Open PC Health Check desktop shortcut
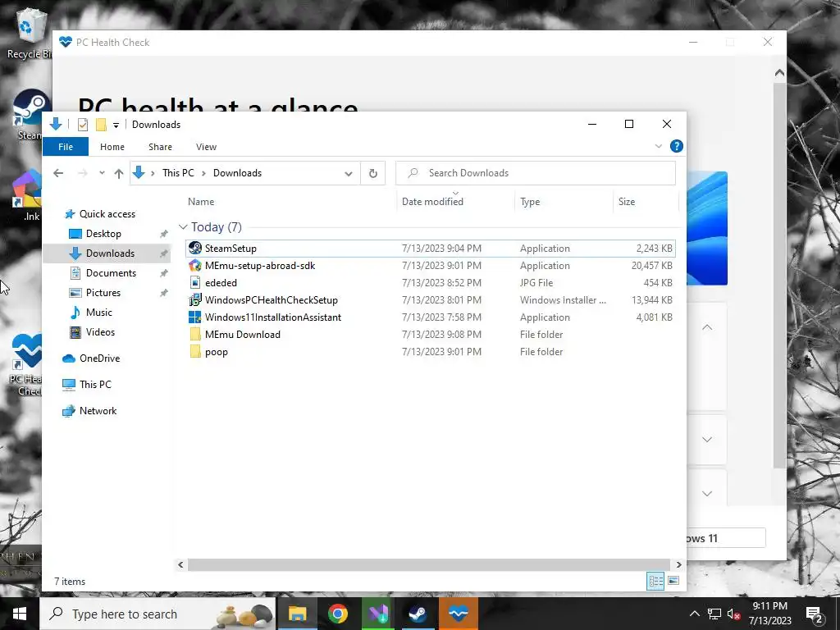 tap(25, 364)
